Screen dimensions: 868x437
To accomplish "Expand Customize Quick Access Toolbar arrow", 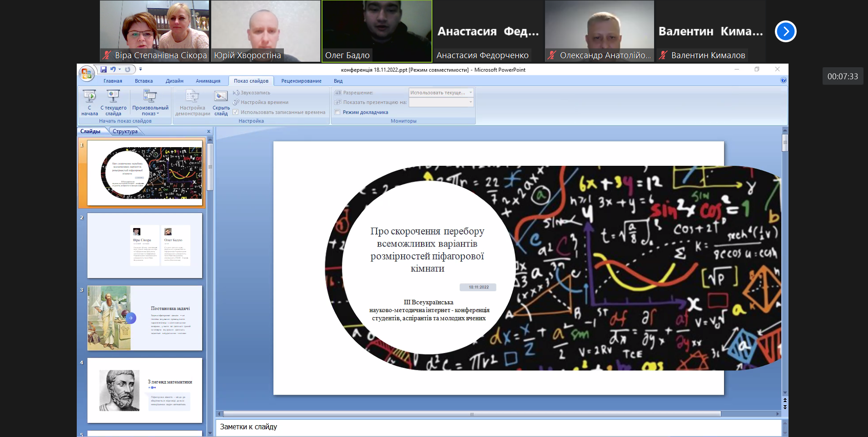I will coord(140,70).
